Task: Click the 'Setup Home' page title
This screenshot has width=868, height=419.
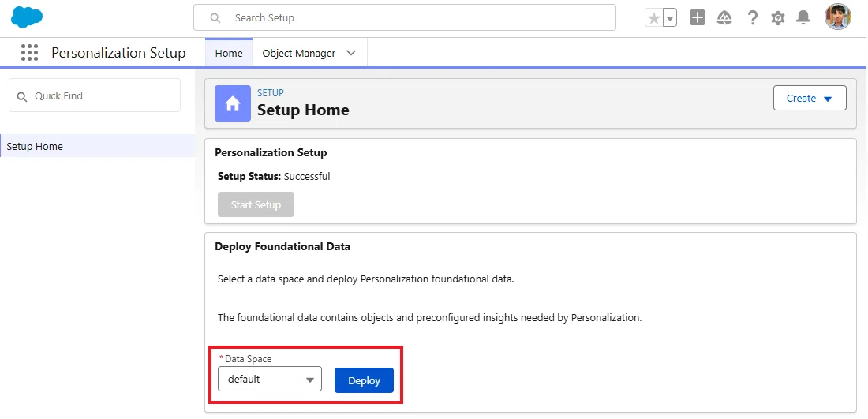Action: click(303, 110)
